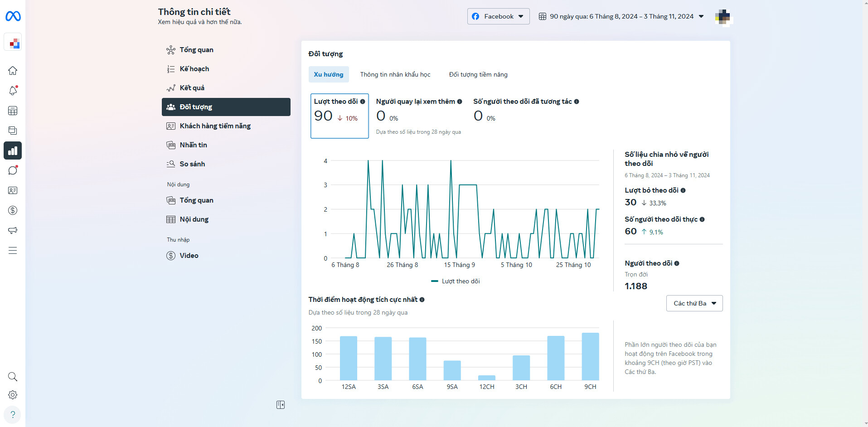The image size is (868, 427).
Task: Open the Inbox chat bubble icon
Action: pyautogui.click(x=13, y=170)
